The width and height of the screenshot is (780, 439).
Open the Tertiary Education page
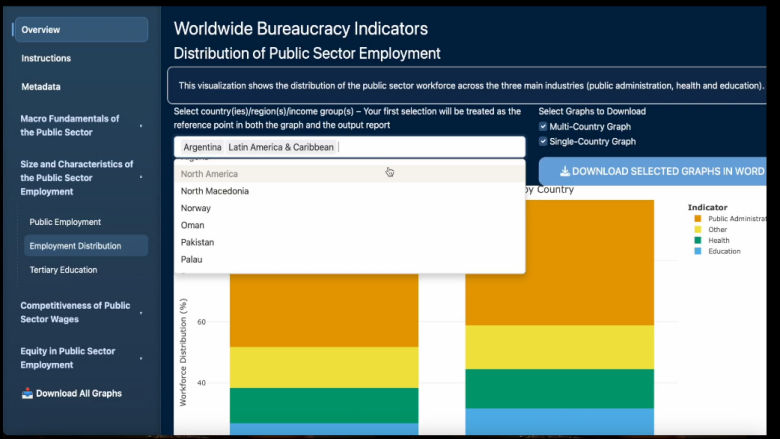pyautogui.click(x=63, y=270)
